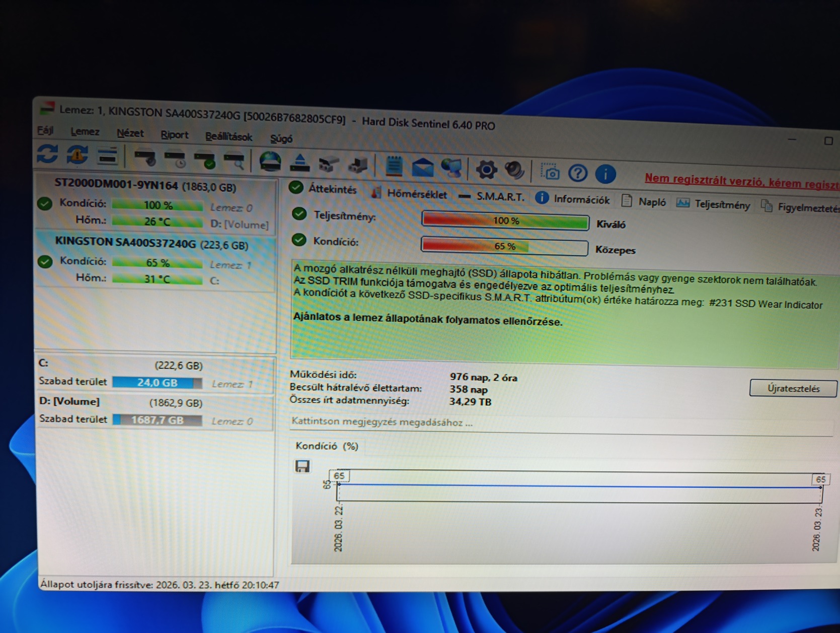This screenshot has width=840, height=633.
Task: Click the disk with clock toolbar icon
Action: [x=175, y=160]
